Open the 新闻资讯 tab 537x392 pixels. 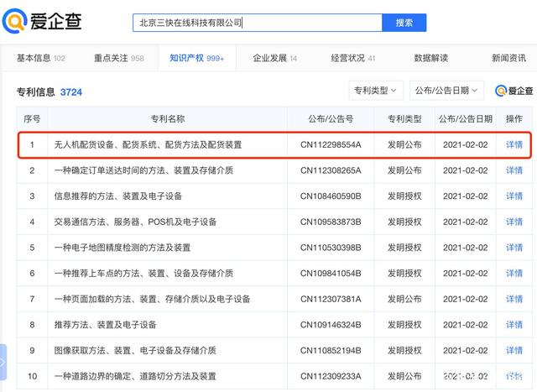[508, 58]
